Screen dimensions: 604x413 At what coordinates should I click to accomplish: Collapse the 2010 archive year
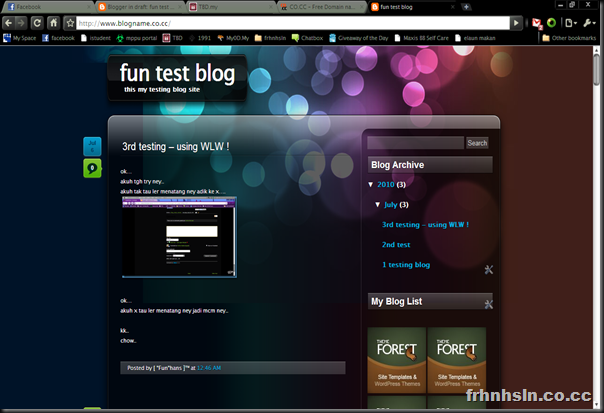click(371, 185)
